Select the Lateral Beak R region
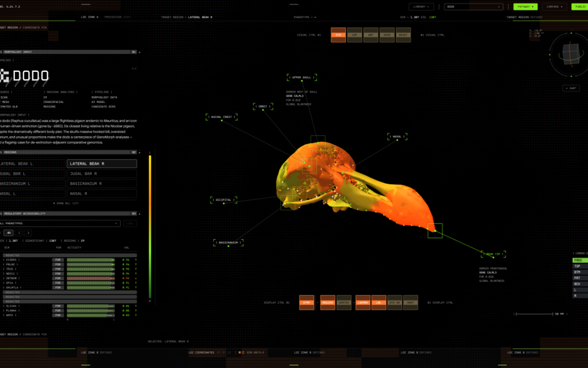The width and height of the screenshot is (588, 368). 102,164
